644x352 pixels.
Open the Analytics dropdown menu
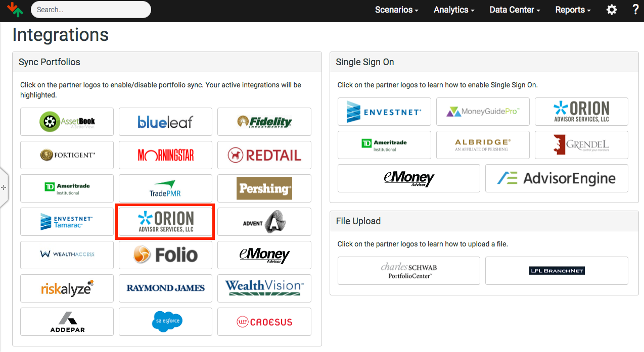click(x=453, y=10)
